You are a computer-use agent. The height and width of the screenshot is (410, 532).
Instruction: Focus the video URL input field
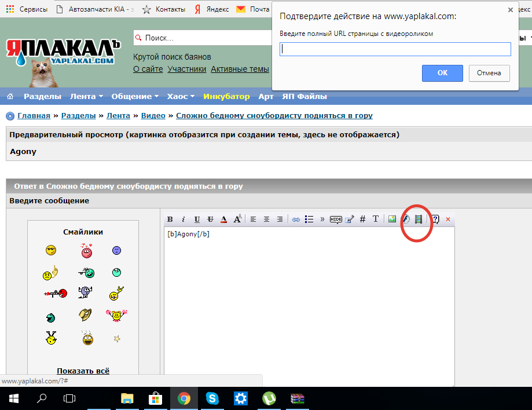(395, 49)
